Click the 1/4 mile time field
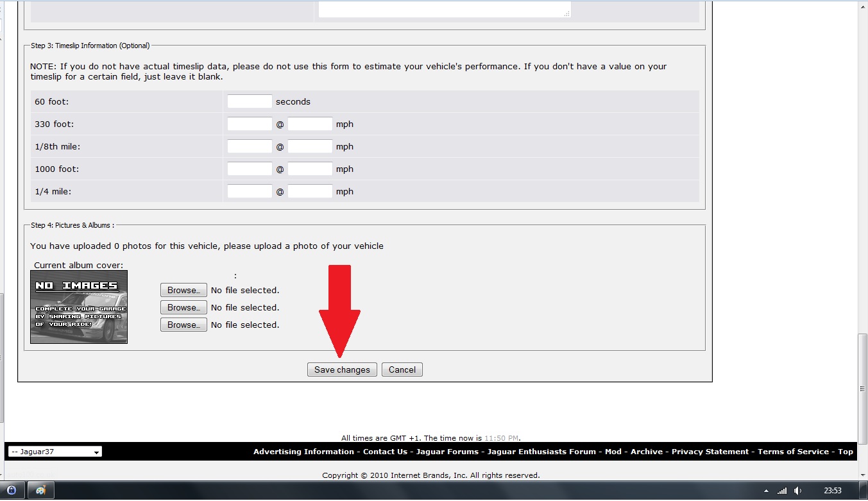Screen dimensions: 868x501 (x=250, y=191)
